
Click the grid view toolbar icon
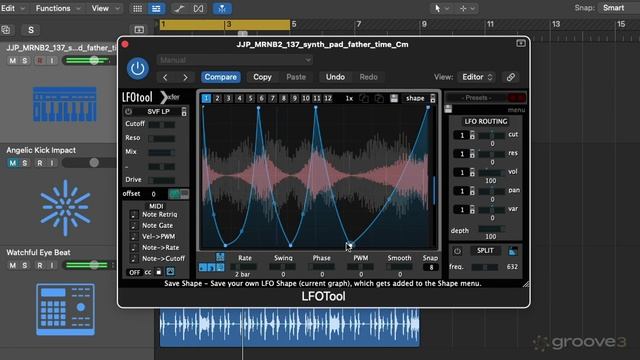138,9
